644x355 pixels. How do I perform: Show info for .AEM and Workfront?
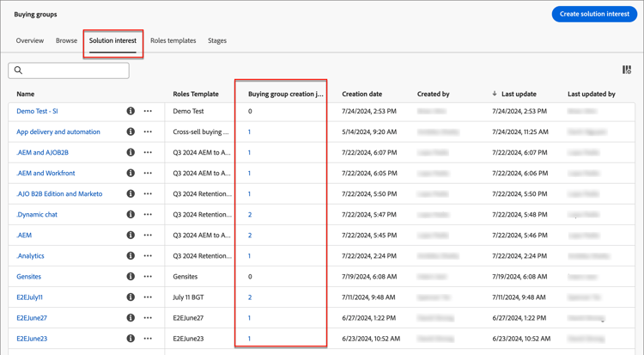tap(131, 173)
